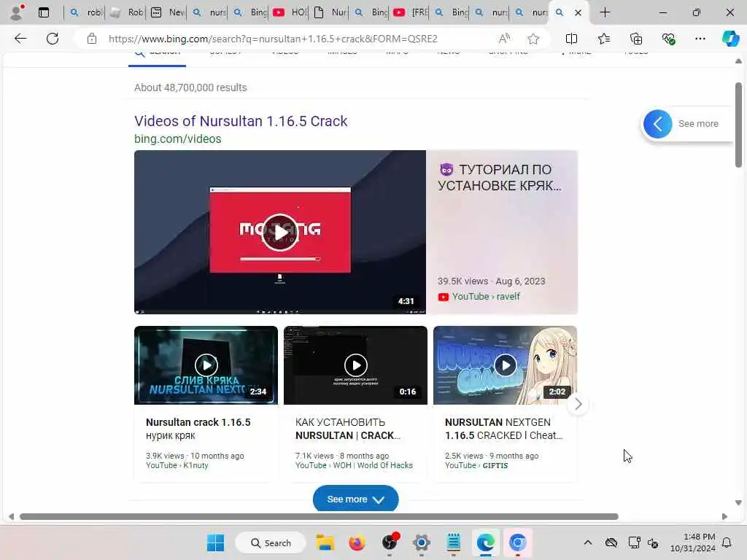Open the tab actions menu icon
Screen dimensions: 747x560
[44, 12]
